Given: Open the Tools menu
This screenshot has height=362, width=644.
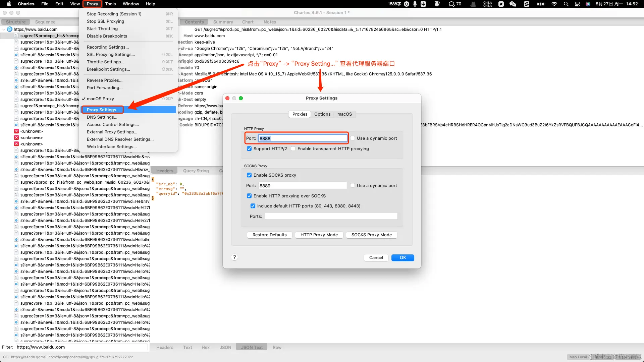Looking at the screenshot, I should [110, 4].
